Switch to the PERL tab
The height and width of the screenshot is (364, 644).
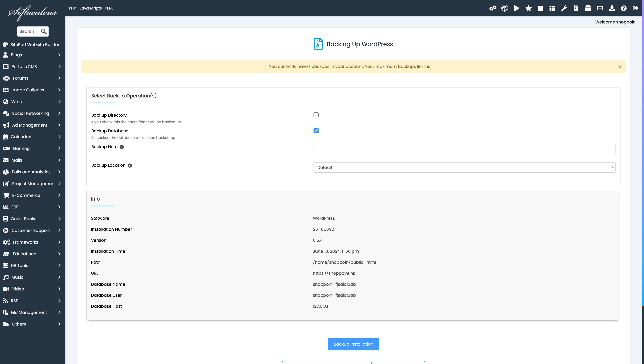pos(109,8)
